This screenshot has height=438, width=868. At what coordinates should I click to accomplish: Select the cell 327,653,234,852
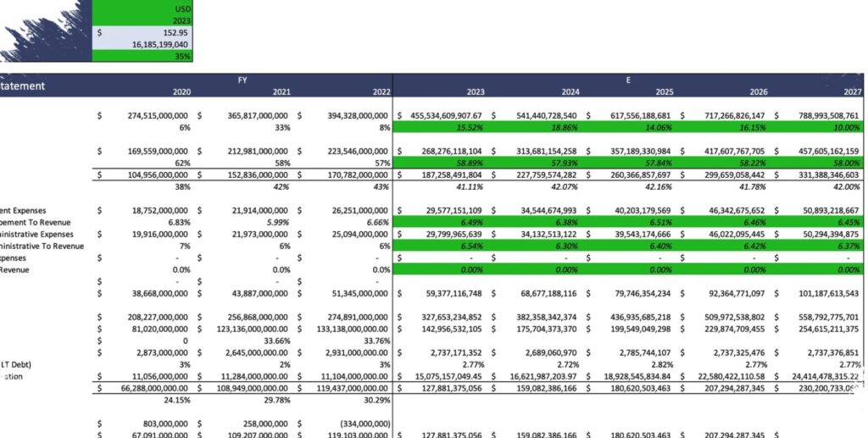pos(452,318)
